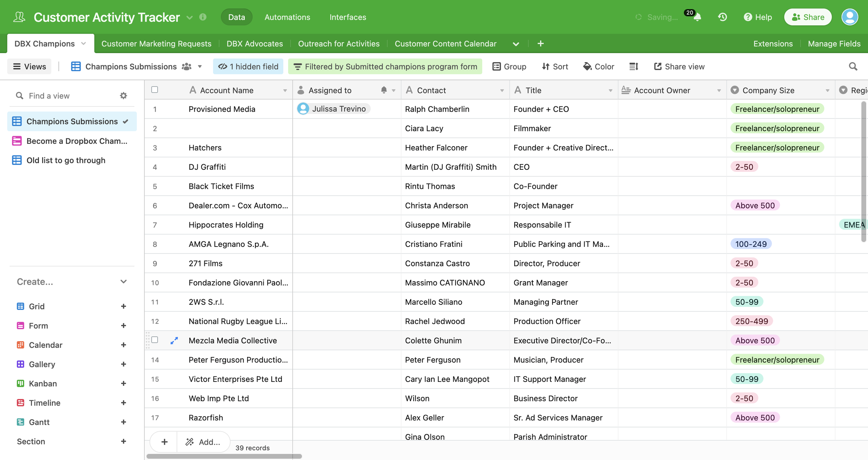Open Sort options
The image size is (868, 460).
pos(555,66)
